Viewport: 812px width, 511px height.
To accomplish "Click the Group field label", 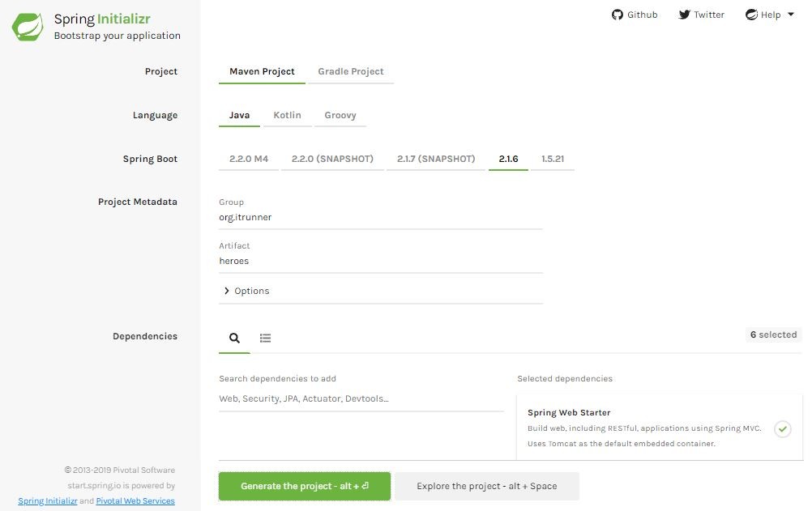I will click(231, 202).
